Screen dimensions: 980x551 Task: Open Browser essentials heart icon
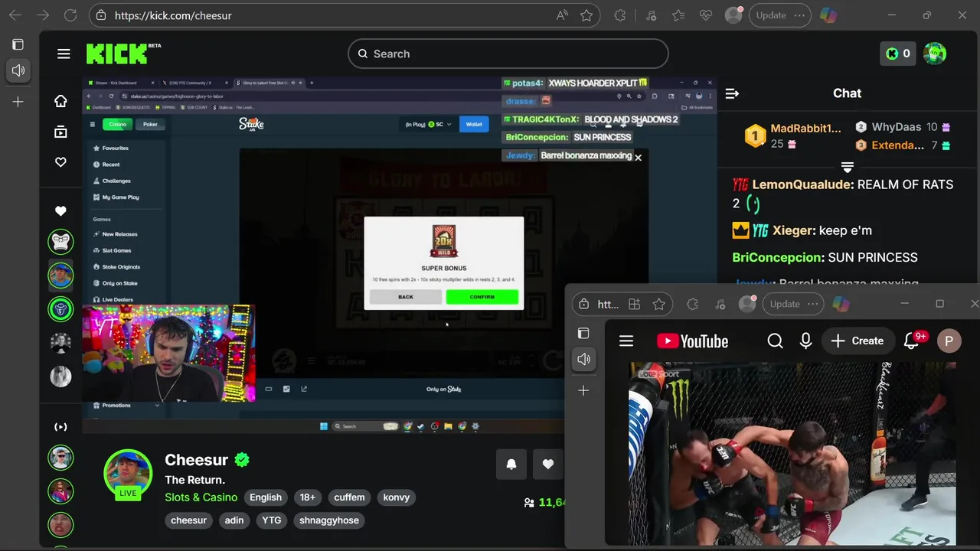(706, 15)
